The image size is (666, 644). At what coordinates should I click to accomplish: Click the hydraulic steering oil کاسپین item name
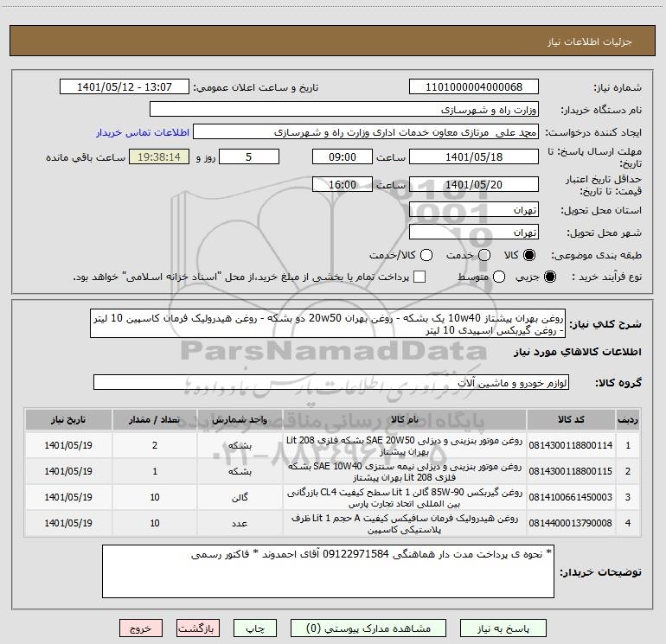pos(405,524)
